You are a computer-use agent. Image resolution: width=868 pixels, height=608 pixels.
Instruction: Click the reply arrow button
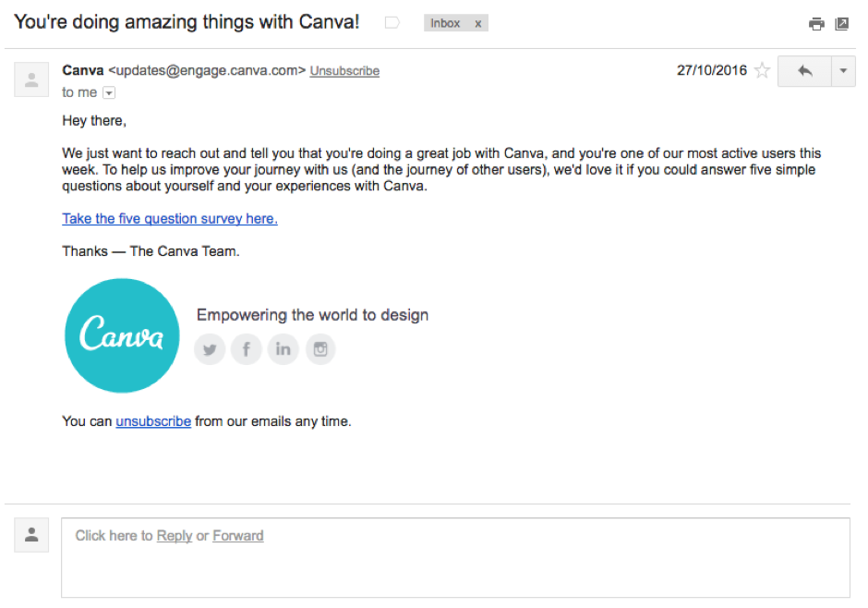pos(804,71)
